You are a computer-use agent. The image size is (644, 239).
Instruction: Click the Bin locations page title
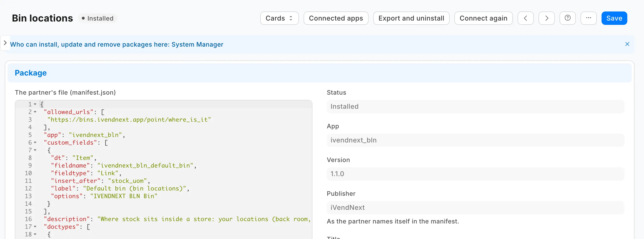coord(42,18)
